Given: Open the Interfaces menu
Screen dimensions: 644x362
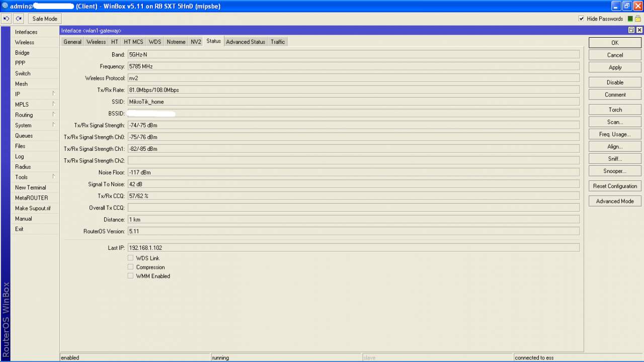Looking at the screenshot, I should click(35, 32).
